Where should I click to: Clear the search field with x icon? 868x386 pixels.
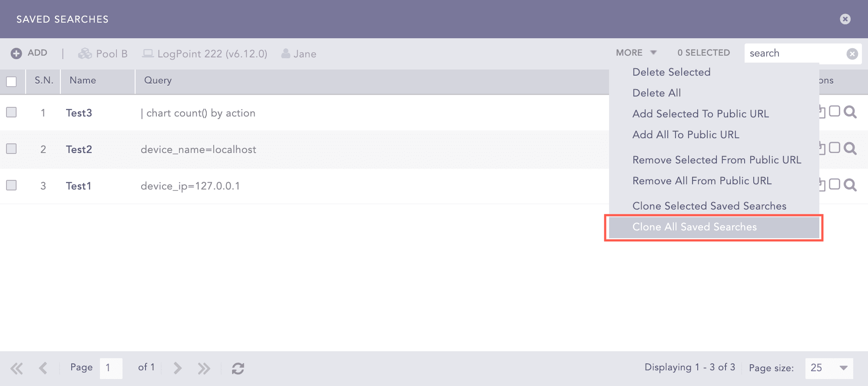[x=852, y=53]
